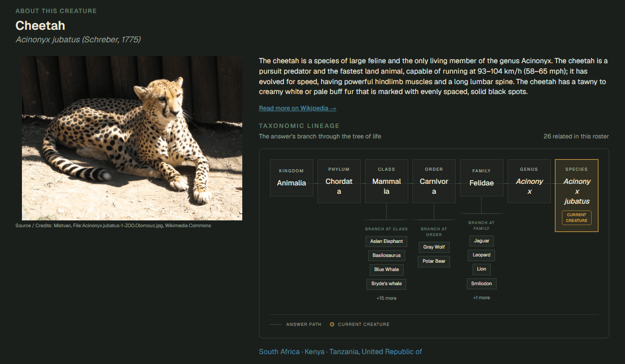Viewport: 625px width, 364px height.
Task: Select the Genus Acinonyx box
Action: pos(529,181)
